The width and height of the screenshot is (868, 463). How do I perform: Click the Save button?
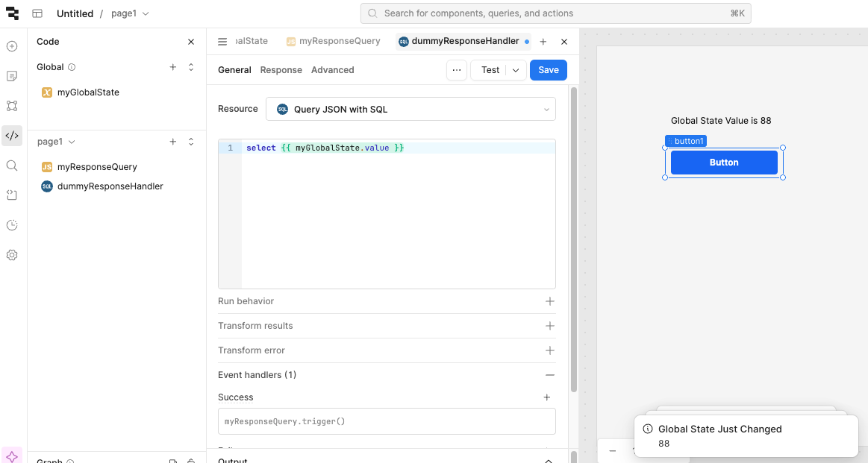coord(549,70)
